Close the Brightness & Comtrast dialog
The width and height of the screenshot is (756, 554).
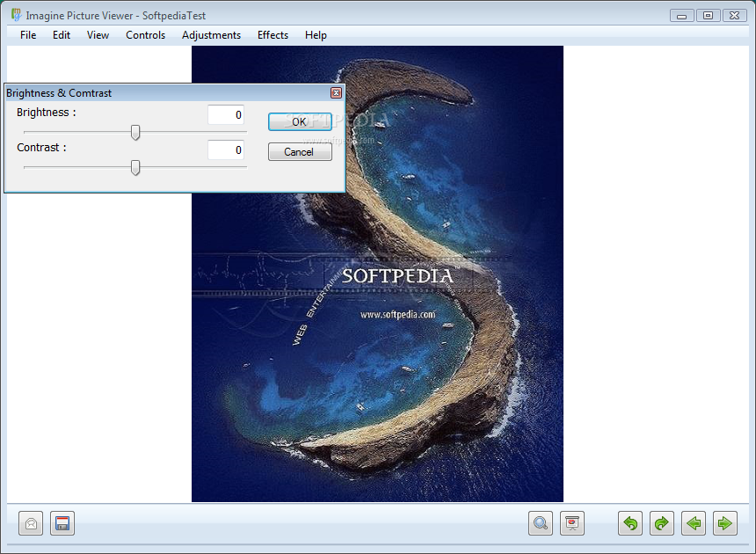(x=336, y=93)
